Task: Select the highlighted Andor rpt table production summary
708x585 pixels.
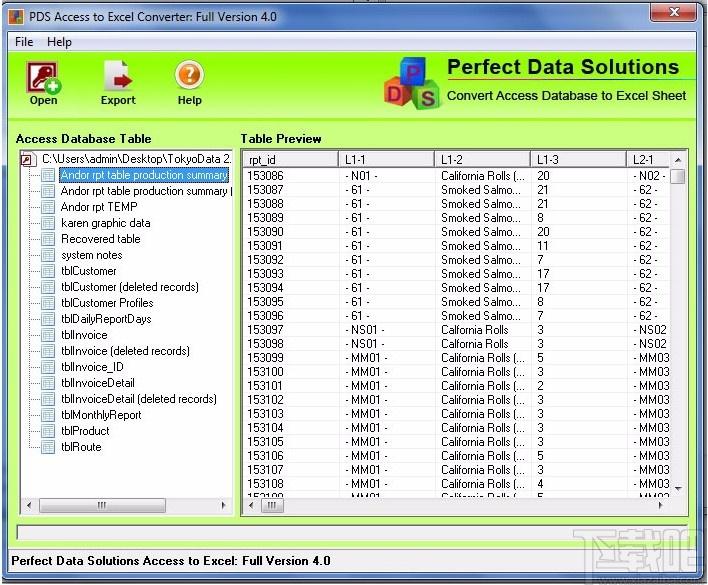Action: (x=144, y=175)
